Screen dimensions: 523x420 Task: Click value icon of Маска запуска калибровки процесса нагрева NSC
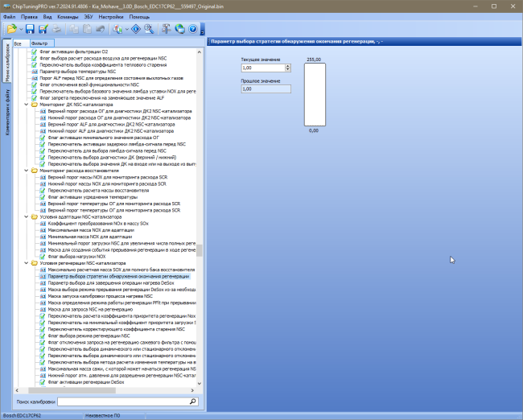click(43, 296)
